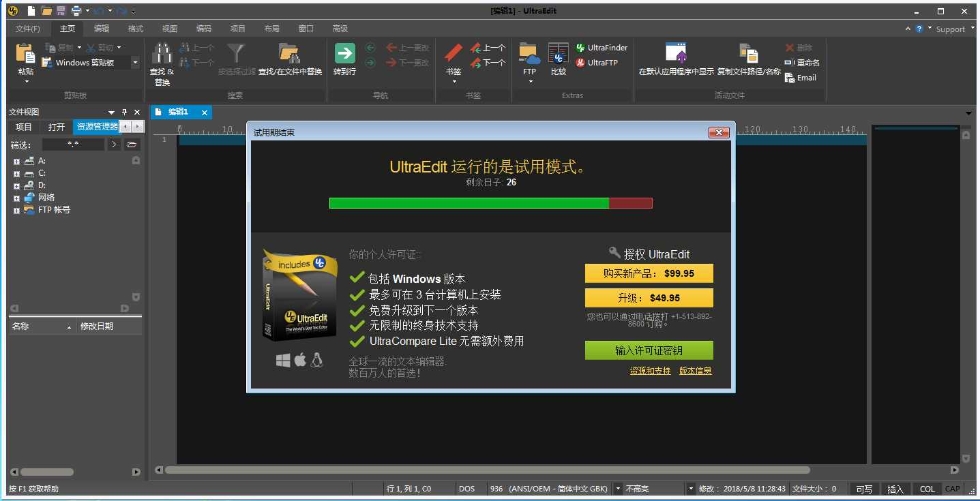Click the 转到行 green arrow icon
The width and height of the screenshot is (980, 501).
point(344,53)
